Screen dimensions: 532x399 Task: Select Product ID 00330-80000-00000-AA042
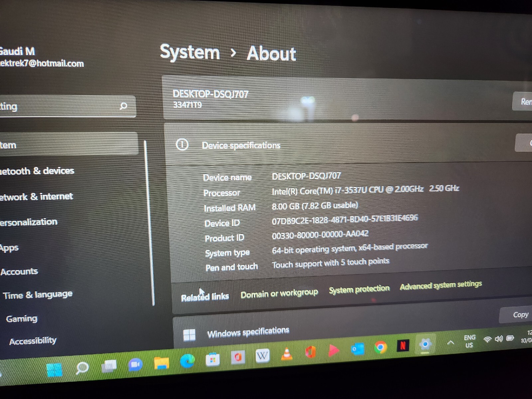320,235
